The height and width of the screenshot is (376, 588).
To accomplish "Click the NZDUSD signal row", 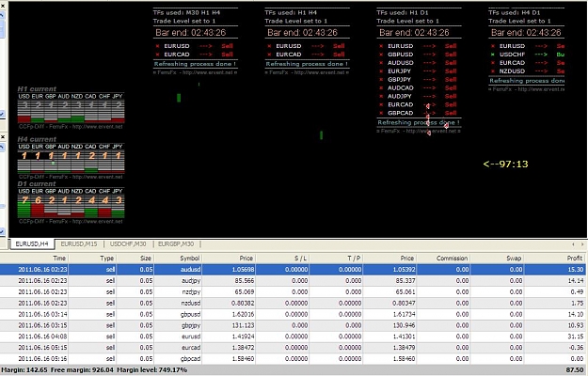I will click(x=527, y=71).
